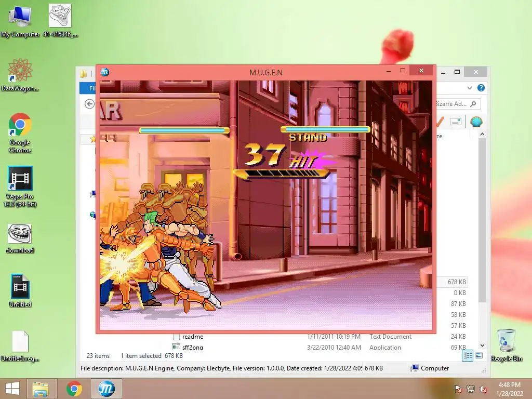532x399 pixels.
Task: Click the Explorer scrollbar down arrow
Action: pos(482,345)
